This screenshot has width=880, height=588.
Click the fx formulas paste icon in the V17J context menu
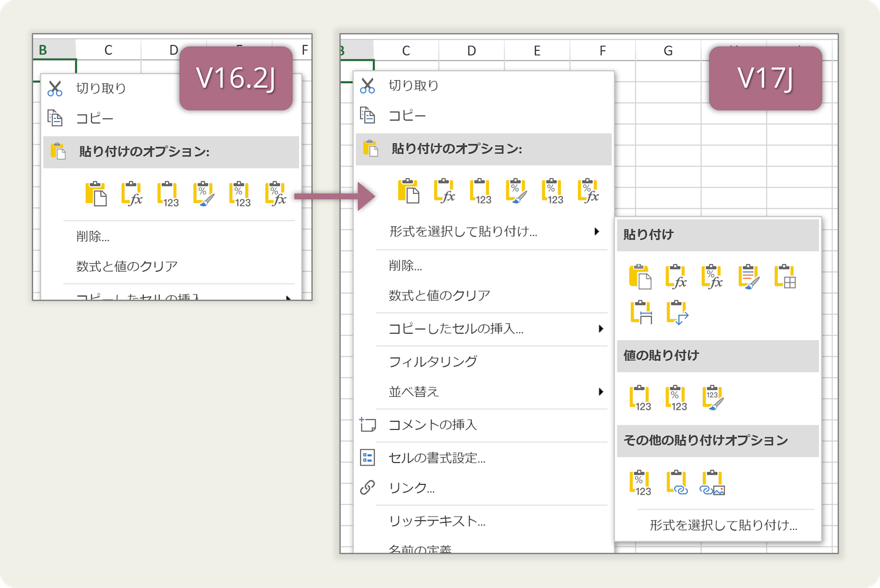pyautogui.click(x=444, y=191)
